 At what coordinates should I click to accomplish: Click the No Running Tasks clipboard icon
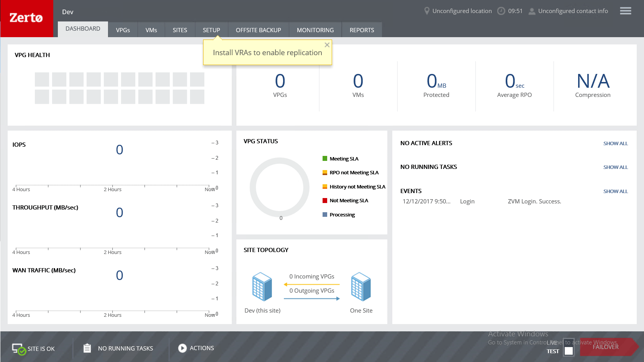tap(87, 348)
